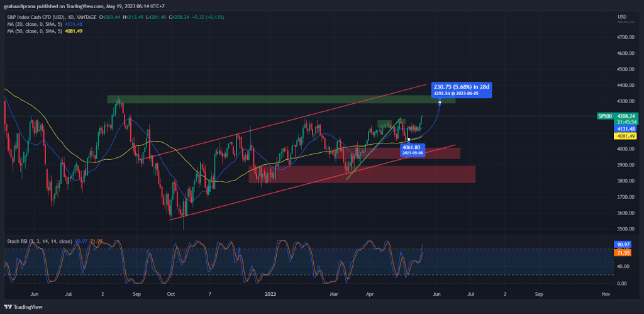The height and width of the screenshot is (314, 644).
Task: Click the +5.32 (+0.13%) change value
Action: [x=208, y=17]
